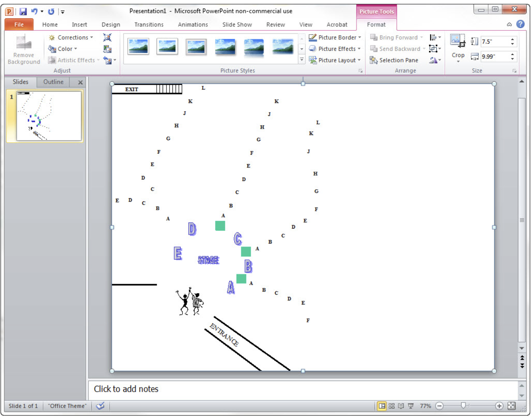Save the presentation from quick access toolbar
The width and height of the screenshot is (532, 417).
(x=23, y=12)
